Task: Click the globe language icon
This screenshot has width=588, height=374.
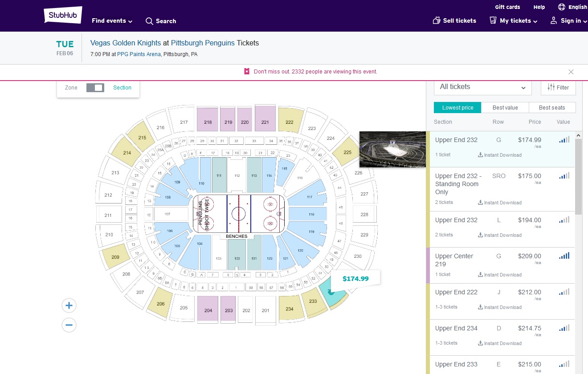Action: click(562, 7)
